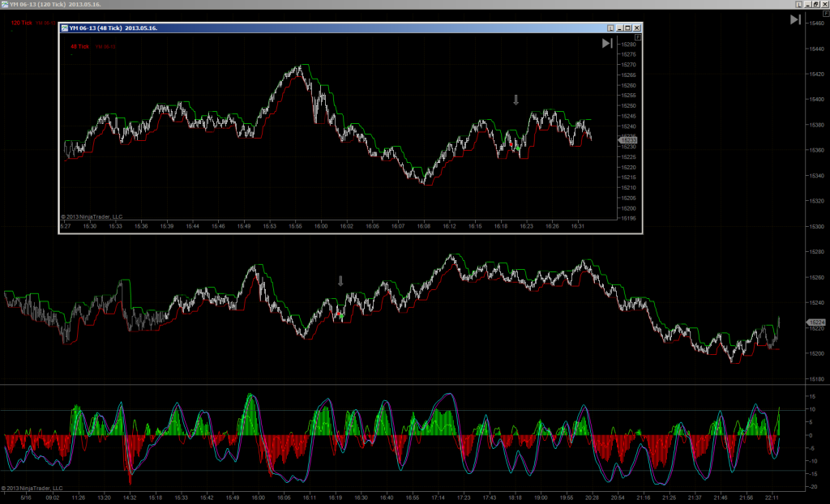Click the F button on the 120 Tick price axis

click(x=826, y=13)
